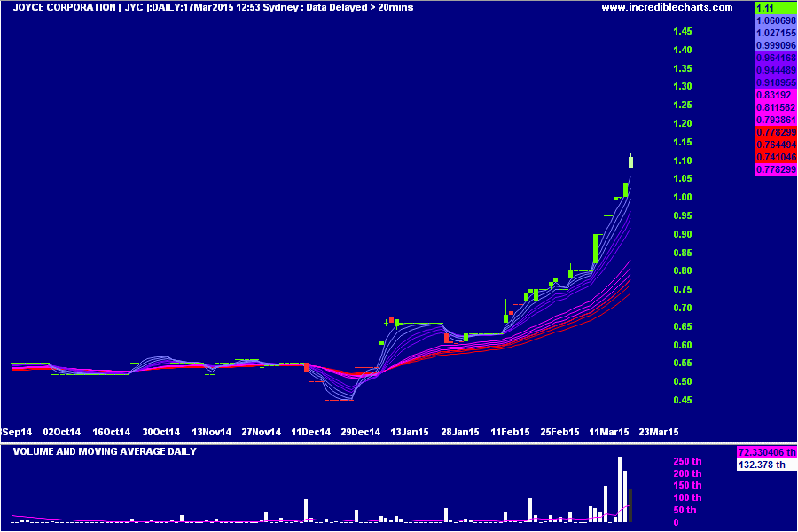The width and height of the screenshot is (798, 532).
Task: Select the magenta-background 0.778299 value at legend bottom
Action: [x=776, y=169]
